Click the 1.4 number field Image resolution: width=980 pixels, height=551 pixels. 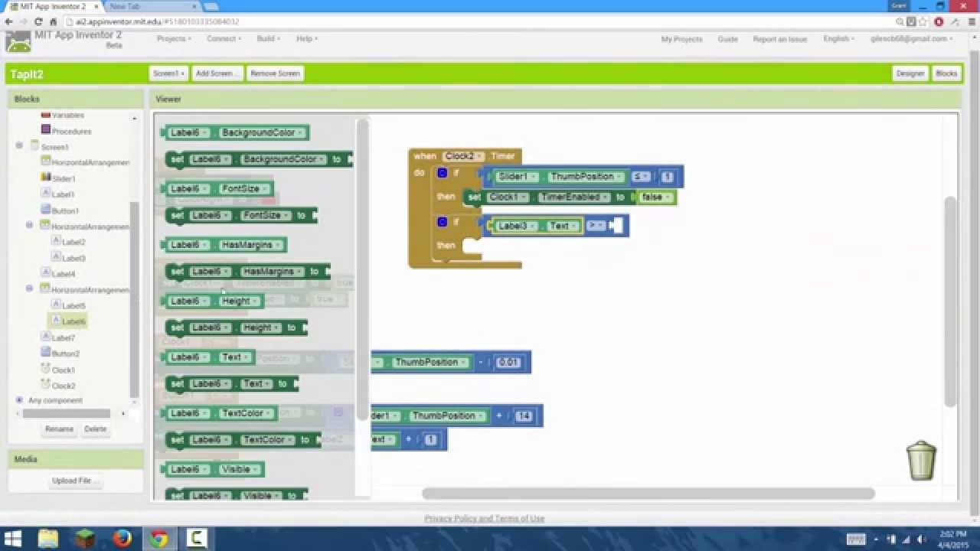524,416
